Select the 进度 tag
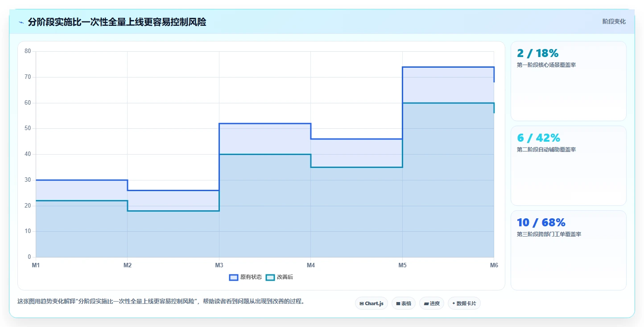Viewport: 644px width, 327px height. click(432, 303)
